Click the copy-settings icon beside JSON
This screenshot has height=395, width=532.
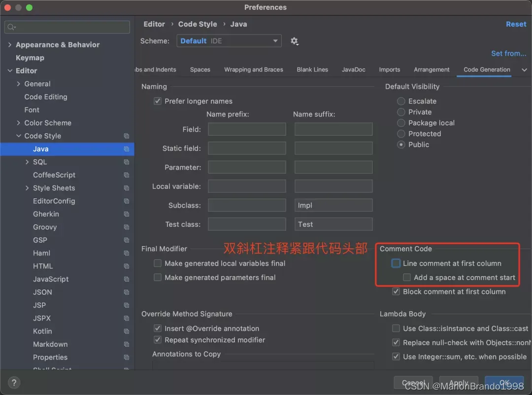click(127, 292)
